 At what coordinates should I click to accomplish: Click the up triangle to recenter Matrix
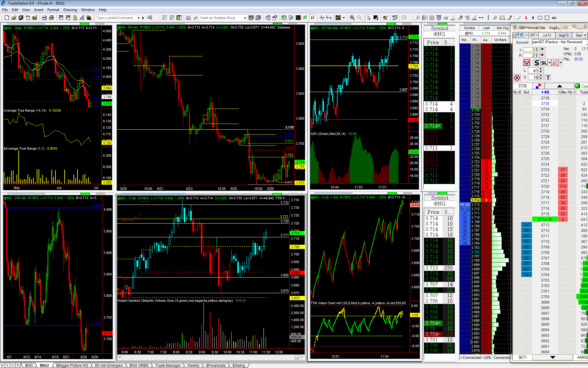tap(560, 86)
